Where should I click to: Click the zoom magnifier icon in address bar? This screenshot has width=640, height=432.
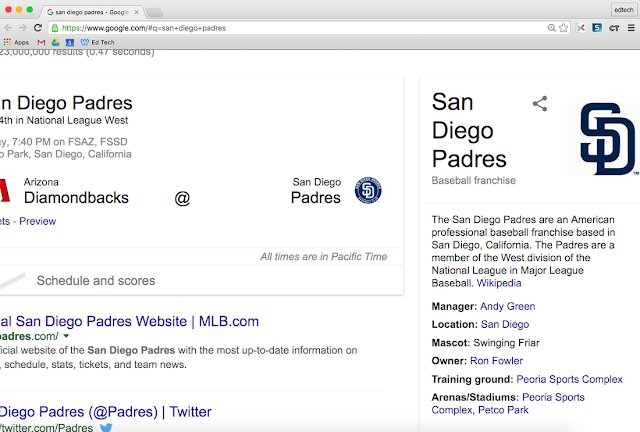click(x=551, y=28)
